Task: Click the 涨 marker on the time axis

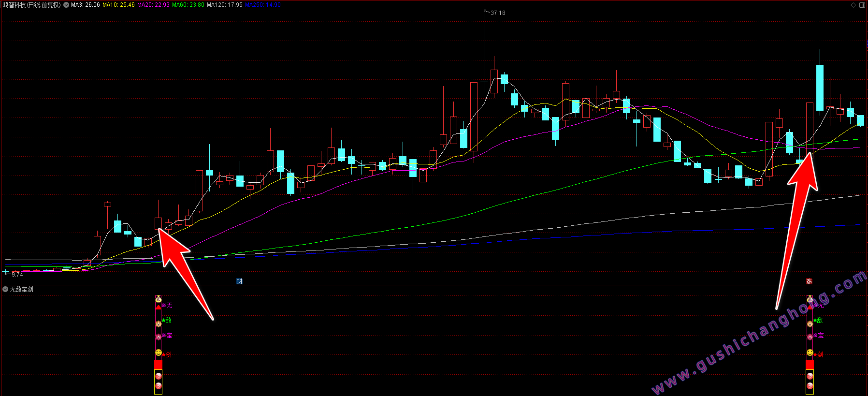Action: [x=810, y=281]
